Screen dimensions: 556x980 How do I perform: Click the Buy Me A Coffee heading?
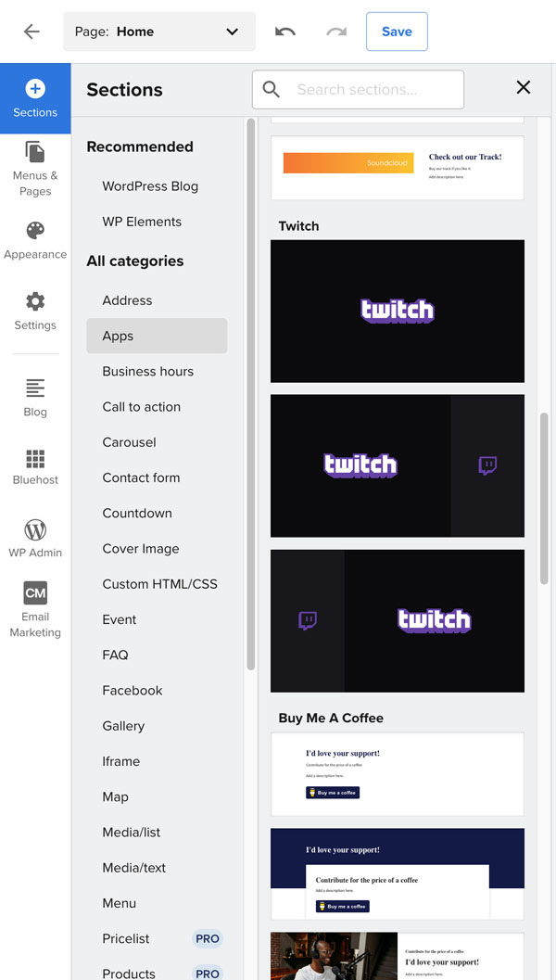click(331, 719)
